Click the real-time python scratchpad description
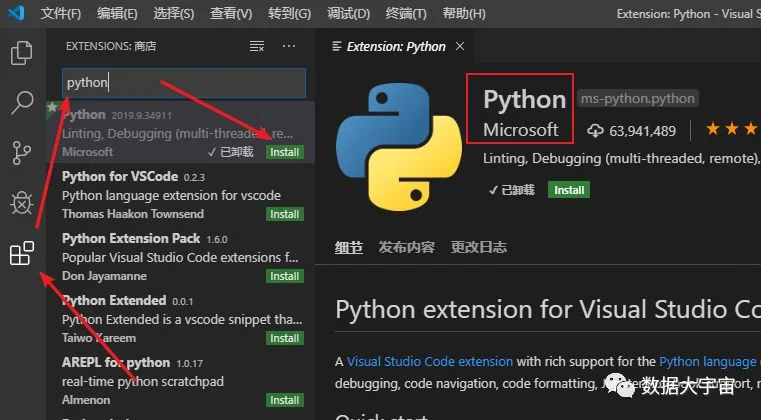The image size is (761, 420). 143,382
